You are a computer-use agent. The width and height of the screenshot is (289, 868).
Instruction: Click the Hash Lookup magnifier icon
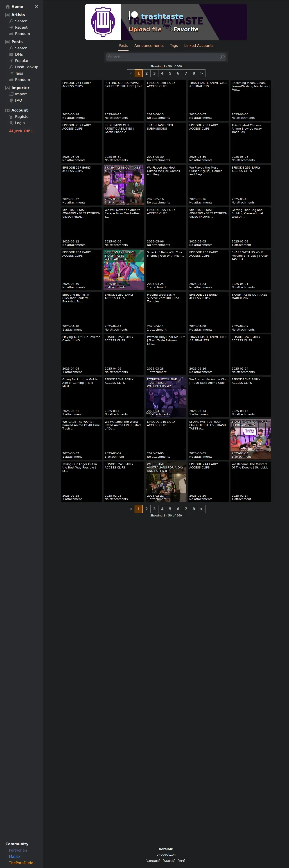[x=11, y=67]
